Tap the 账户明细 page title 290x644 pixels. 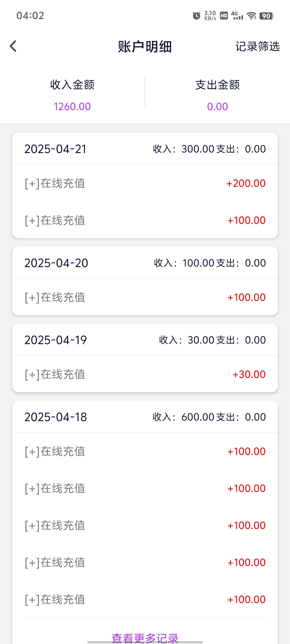(145, 47)
